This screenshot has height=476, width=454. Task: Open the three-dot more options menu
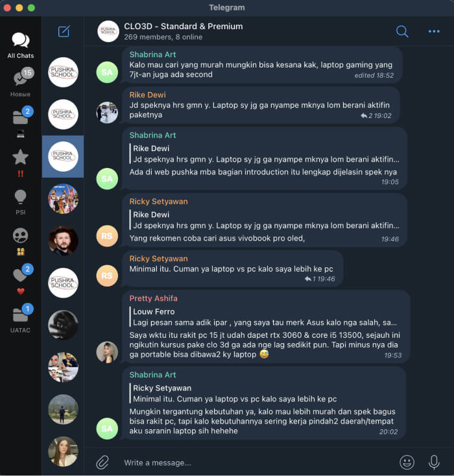[434, 31]
